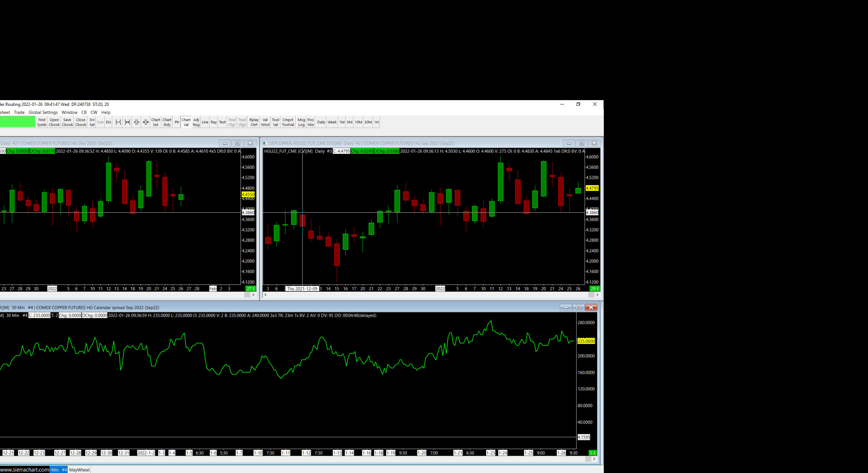Open the Global Settings menu
The width and height of the screenshot is (868, 473).
(x=43, y=112)
